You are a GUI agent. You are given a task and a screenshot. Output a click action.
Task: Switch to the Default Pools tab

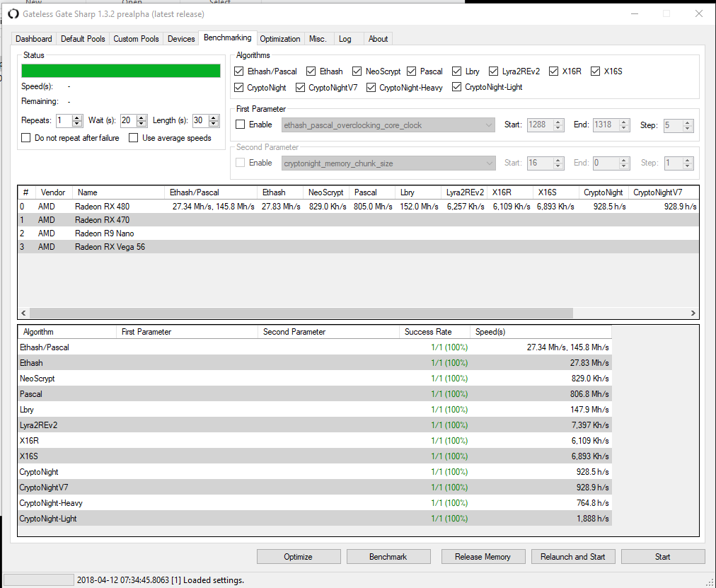click(x=83, y=39)
